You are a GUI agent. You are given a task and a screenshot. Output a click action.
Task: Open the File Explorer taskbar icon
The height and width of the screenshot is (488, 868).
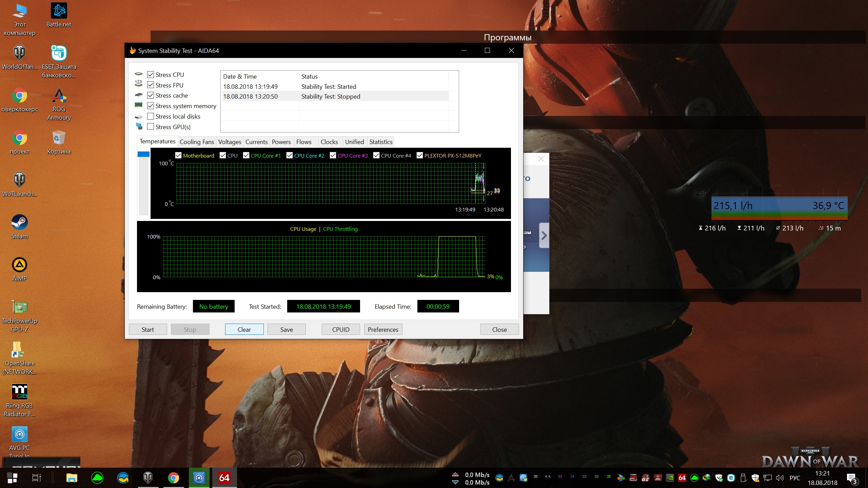click(72, 478)
